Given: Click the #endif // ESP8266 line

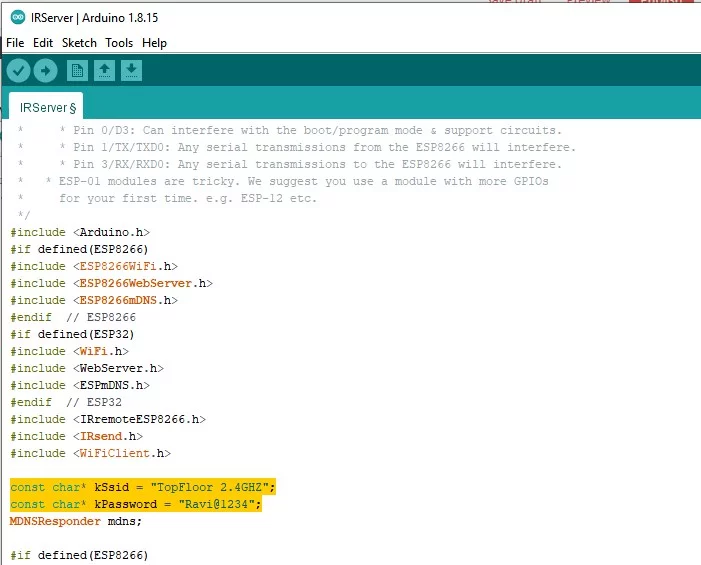Looking at the screenshot, I should (73, 317).
